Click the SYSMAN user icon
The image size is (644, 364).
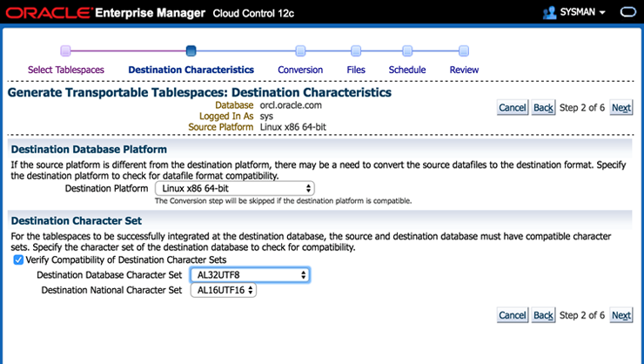pyautogui.click(x=549, y=13)
